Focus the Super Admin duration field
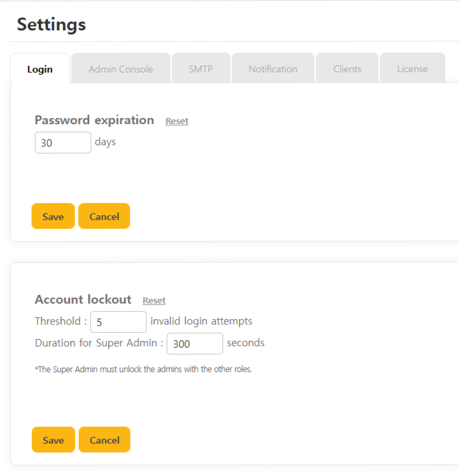459x476 pixels. (x=195, y=344)
